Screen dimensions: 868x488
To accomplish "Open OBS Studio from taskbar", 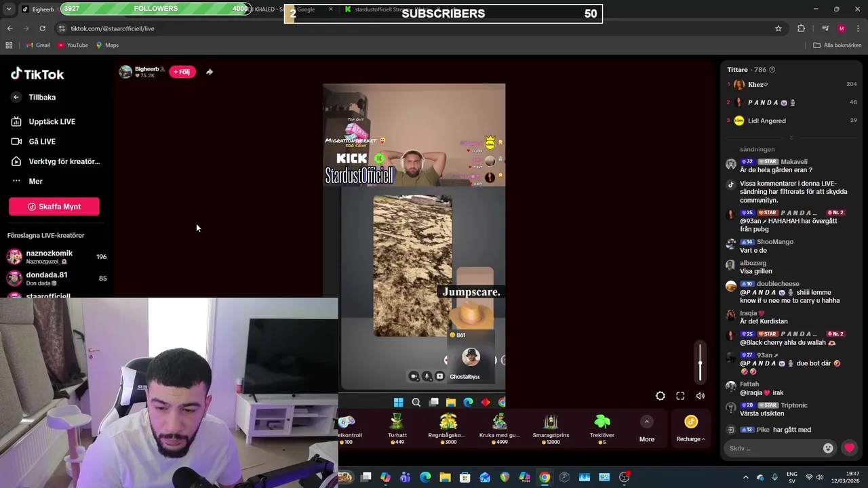I will coord(624,477).
